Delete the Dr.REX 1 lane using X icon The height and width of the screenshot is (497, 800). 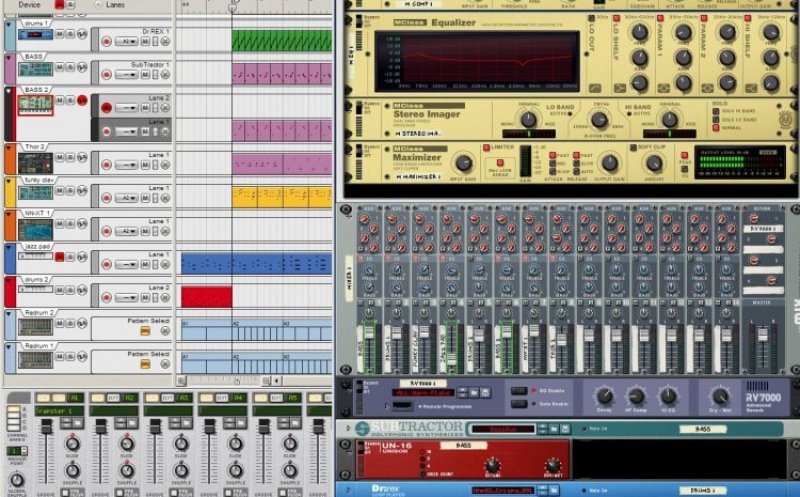(x=165, y=41)
